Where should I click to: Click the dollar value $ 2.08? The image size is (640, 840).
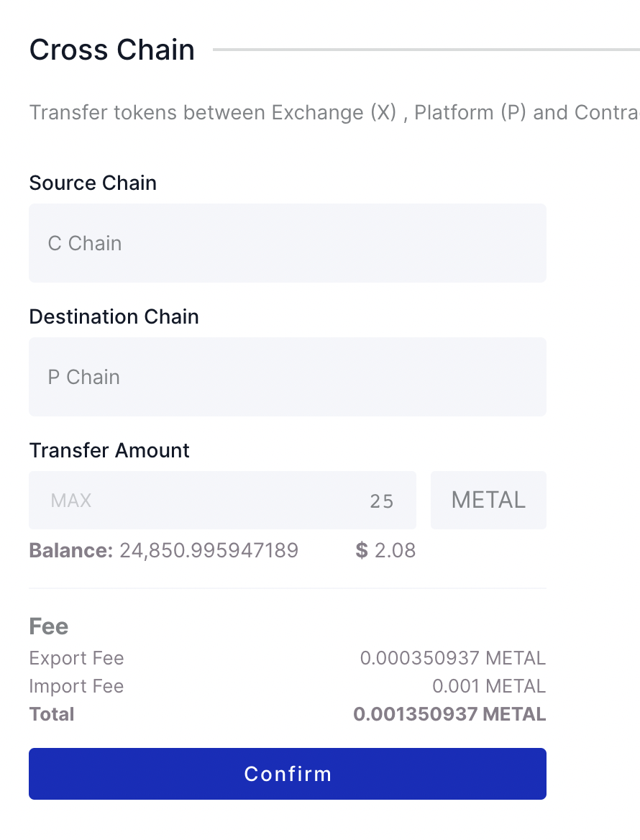(386, 550)
